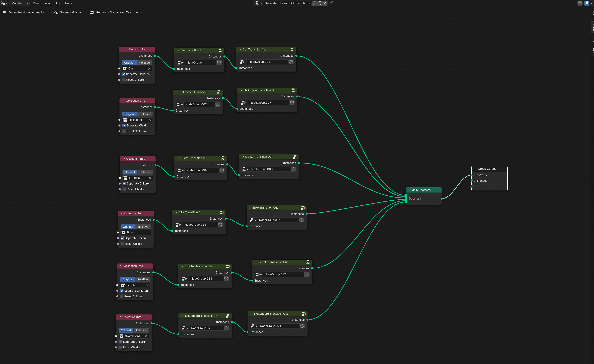Select Original for Scooter collection
This screenshot has width=594, height=364.
tap(127, 279)
